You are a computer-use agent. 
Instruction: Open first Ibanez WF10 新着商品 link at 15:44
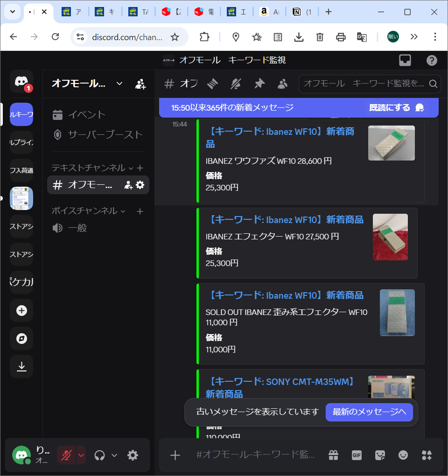click(x=280, y=138)
